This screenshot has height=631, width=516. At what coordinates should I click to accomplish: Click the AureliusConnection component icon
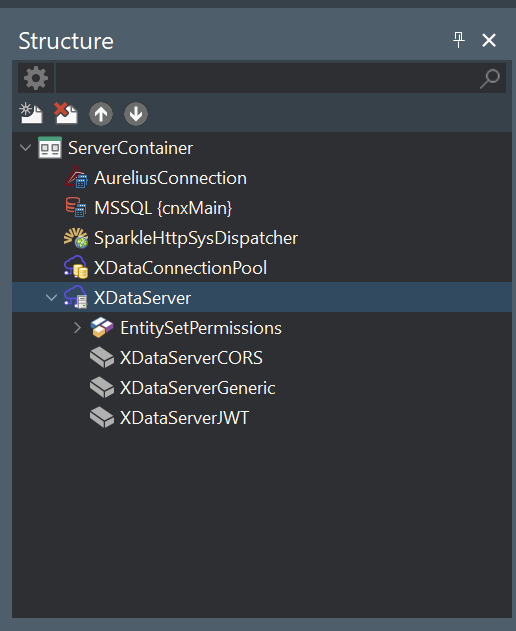(76, 177)
